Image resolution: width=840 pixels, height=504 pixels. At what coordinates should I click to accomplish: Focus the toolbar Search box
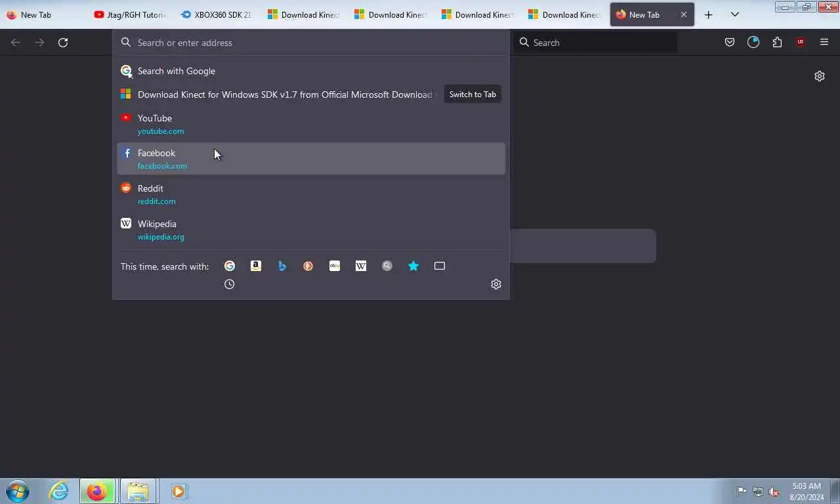click(x=596, y=42)
